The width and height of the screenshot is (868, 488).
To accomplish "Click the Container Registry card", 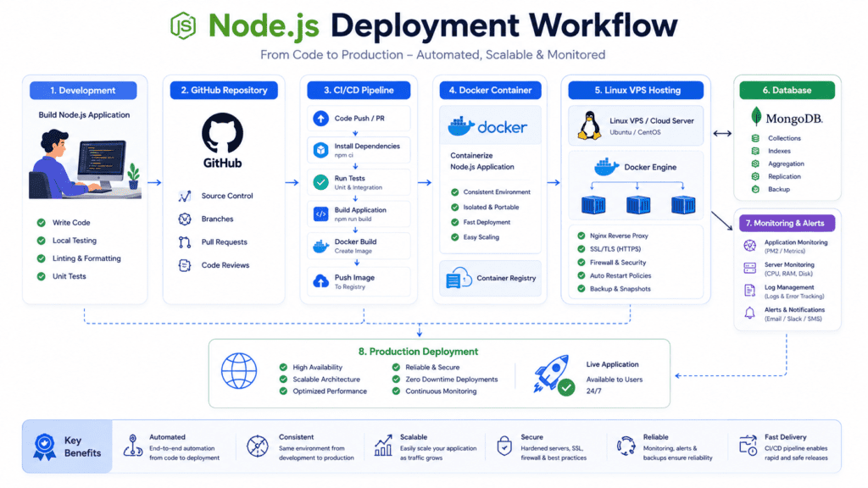I will pos(490,278).
